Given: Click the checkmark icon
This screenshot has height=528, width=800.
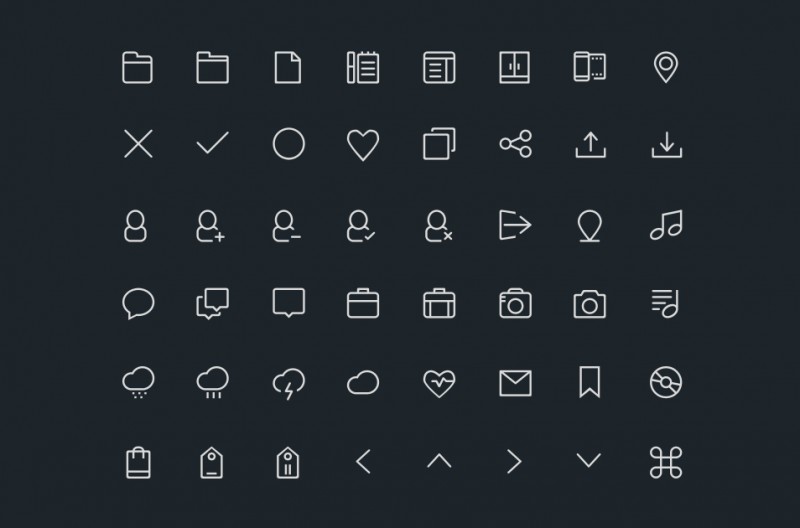Looking at the screenshot, I should pos(213,142).
